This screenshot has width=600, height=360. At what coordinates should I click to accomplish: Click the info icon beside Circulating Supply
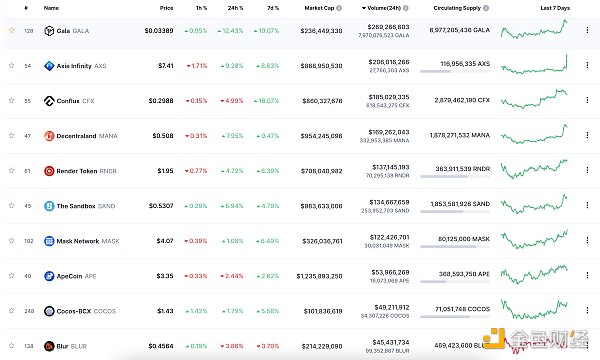pos(486,8)
